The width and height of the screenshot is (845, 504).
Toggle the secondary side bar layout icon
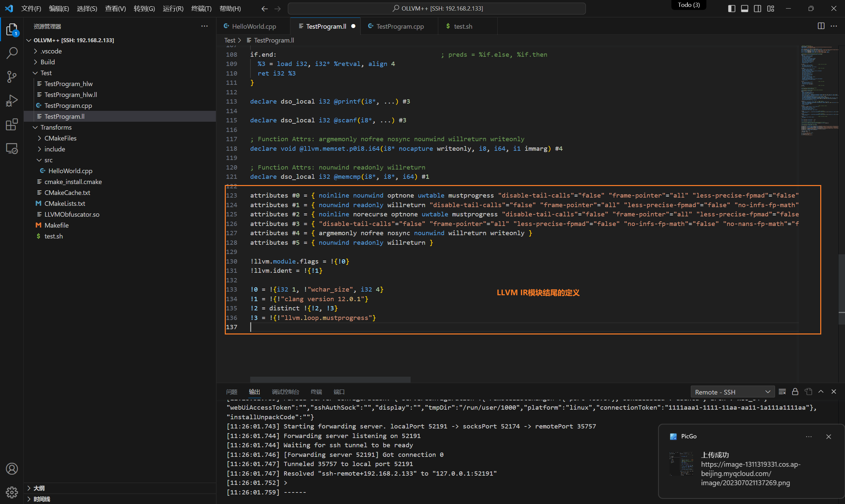pos(757,9)
